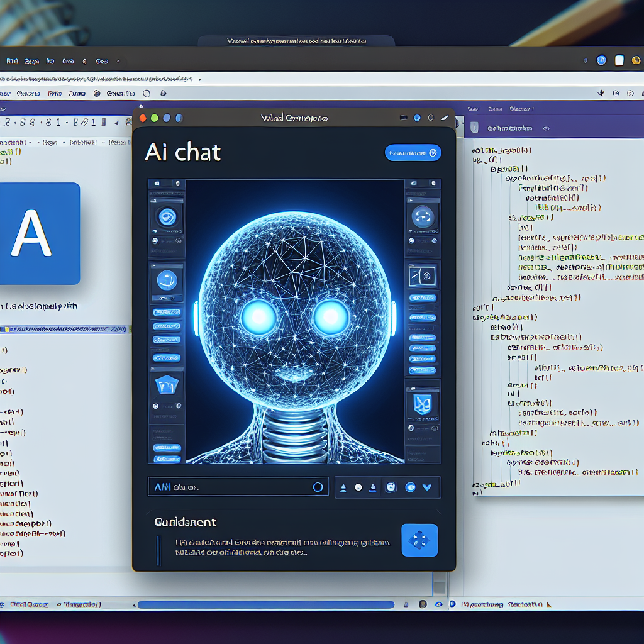Expand the folder icon in the chat window title bar
This screenshot has width=644, height=644.
(x=402, y=118)
